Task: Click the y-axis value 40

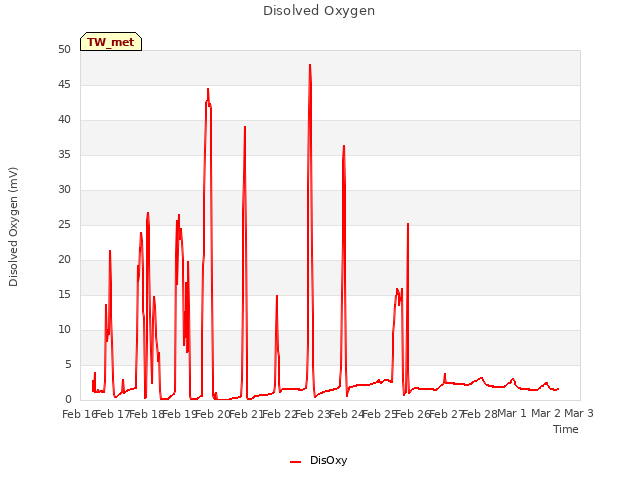Action: (x=64, y=120)
